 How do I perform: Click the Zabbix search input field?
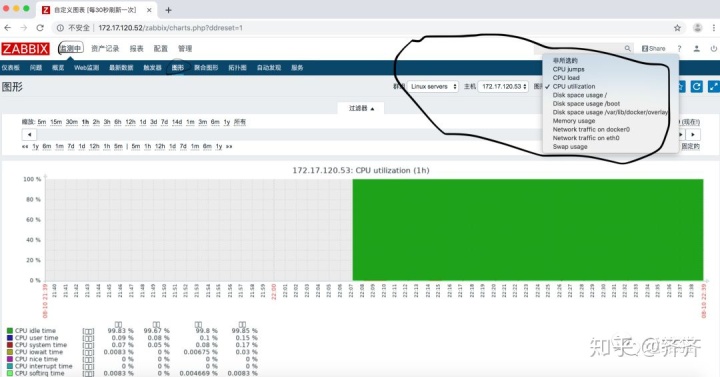click(579, 48)
